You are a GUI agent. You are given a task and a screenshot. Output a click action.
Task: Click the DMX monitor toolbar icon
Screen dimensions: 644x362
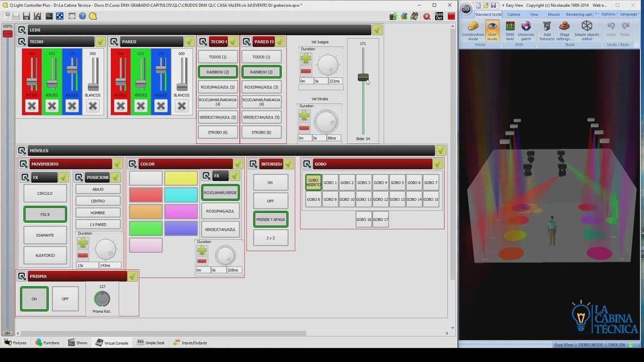[49, 16]
